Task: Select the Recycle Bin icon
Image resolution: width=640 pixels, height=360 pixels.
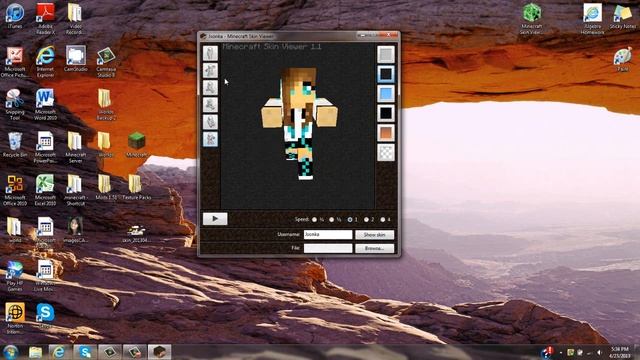Action: (x=15, y=144)
